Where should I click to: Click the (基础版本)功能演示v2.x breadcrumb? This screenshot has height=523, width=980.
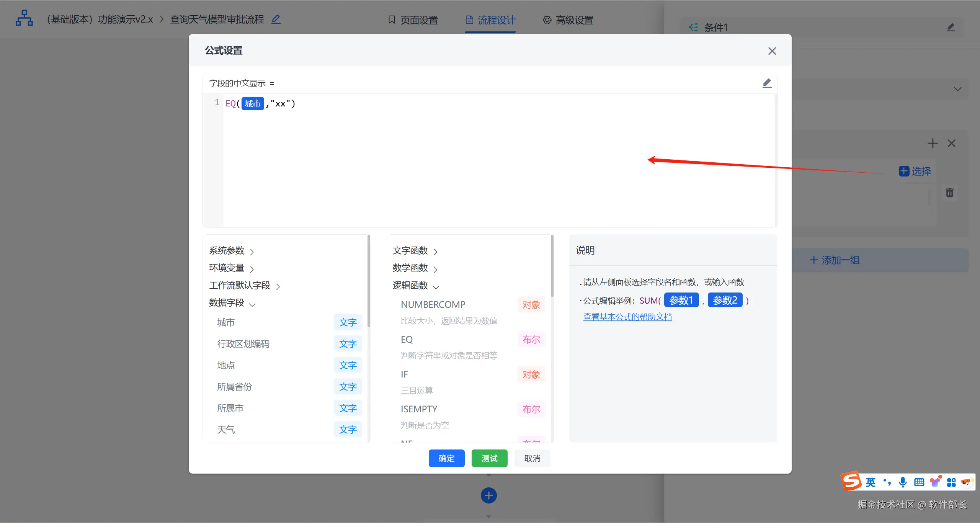100,19
